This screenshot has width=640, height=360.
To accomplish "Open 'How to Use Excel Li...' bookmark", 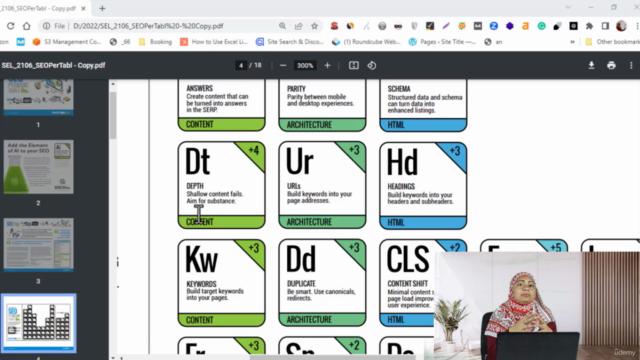I will pos(214,42).
